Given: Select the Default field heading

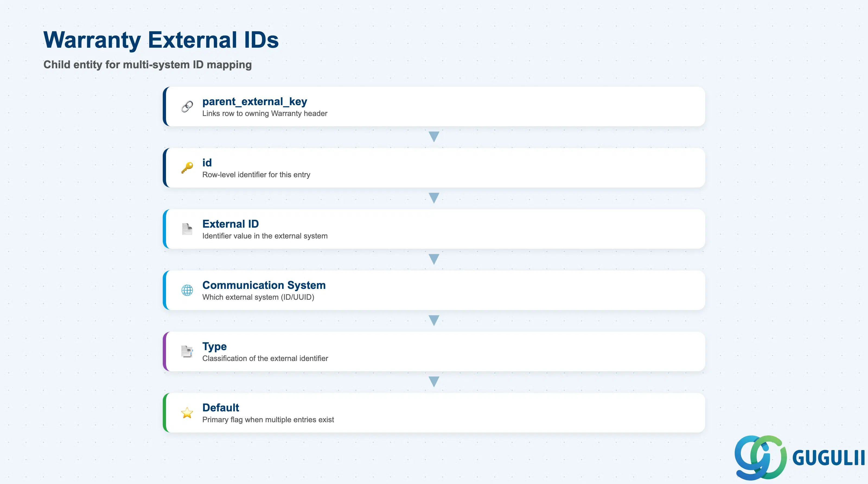Looking at the screenshot, I should 220,408.
